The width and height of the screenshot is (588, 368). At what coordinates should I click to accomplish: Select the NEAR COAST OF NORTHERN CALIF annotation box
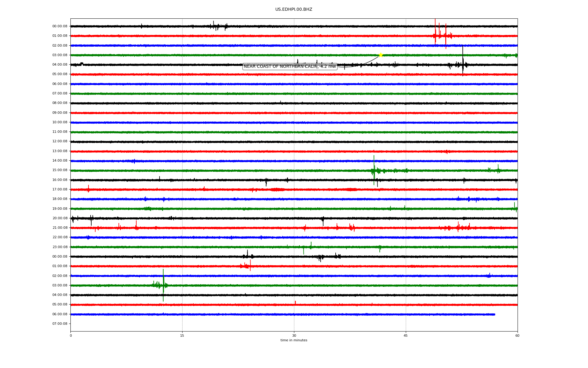tap(290, 67)
